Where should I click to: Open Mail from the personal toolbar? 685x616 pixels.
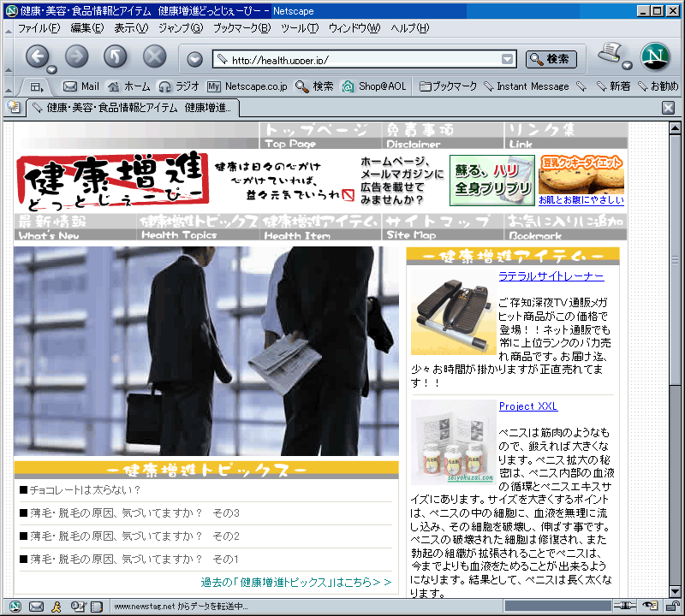point(81,86)
